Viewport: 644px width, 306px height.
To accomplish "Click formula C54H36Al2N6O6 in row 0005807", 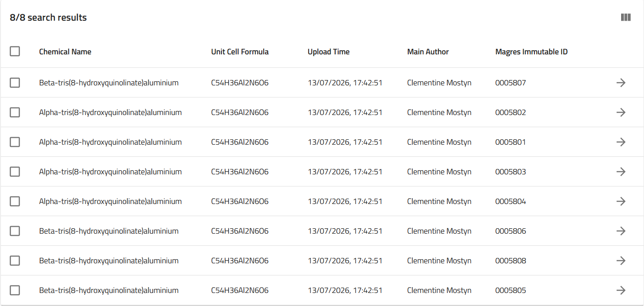I will pos(240,83).
